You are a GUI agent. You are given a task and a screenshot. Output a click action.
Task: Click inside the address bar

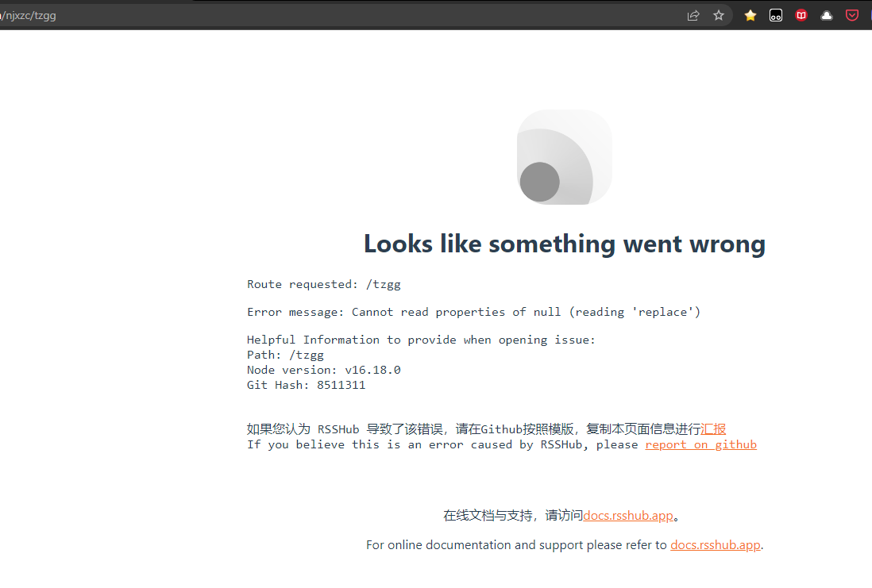318,14
